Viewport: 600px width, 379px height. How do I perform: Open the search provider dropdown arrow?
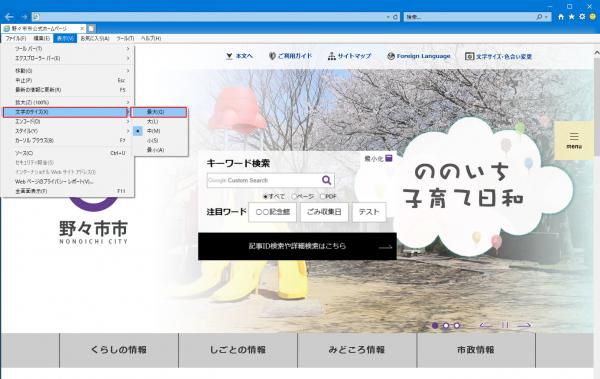click(x=546, y=17)
